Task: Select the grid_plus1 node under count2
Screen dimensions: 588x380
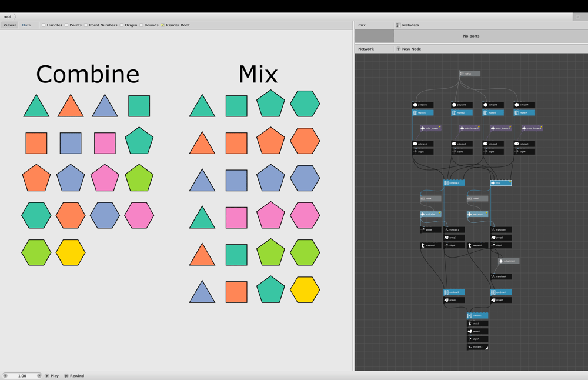Action: point(477,214)
